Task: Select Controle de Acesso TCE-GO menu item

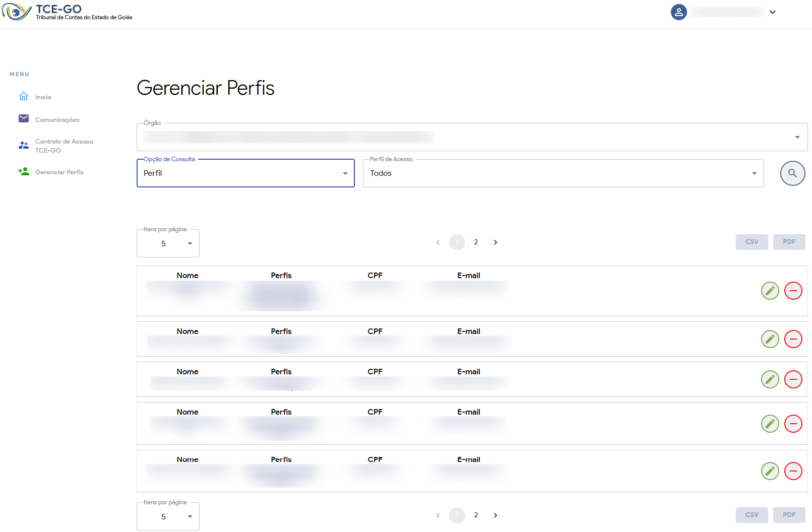Action: pos(64,146)
